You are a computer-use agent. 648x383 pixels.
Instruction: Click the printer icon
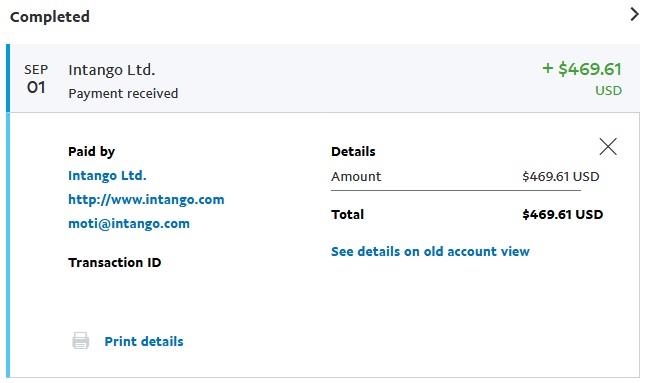pyautogui.click(x=81, y=341)
